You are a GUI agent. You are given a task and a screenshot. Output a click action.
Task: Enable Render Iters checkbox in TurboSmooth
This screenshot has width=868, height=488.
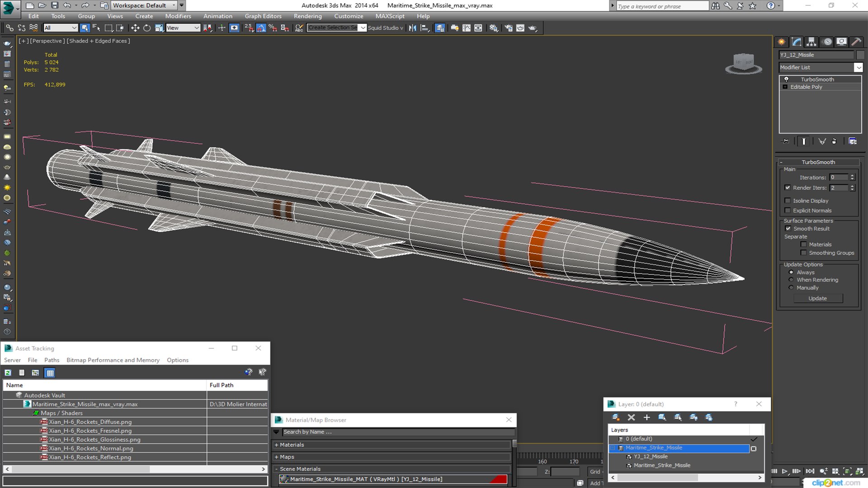[x=788, y=187]
